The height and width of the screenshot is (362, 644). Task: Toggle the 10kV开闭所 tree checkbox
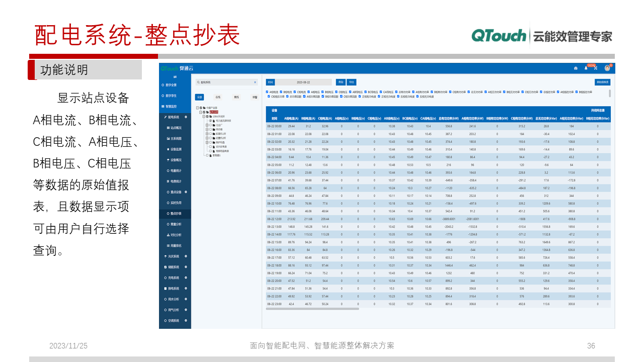pos(207,116)
